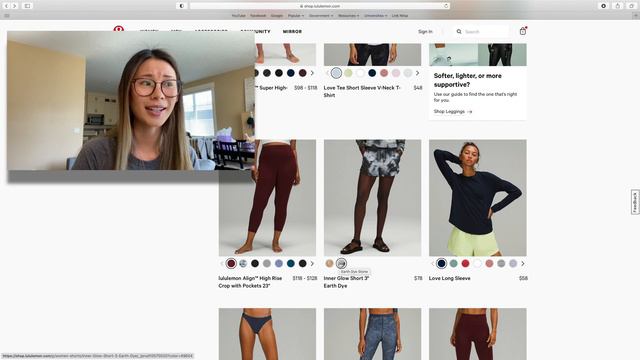Go forward with Safari's forward arrow
The image size is (640, 360).
tap(15, 6)
